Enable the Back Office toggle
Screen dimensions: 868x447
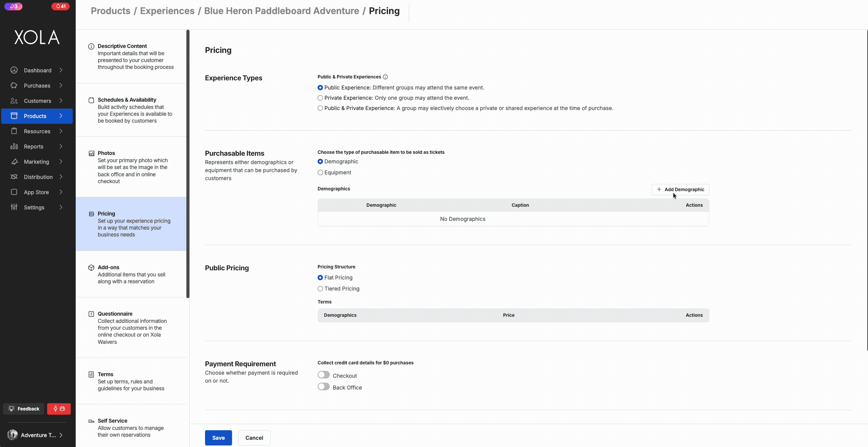324,387
